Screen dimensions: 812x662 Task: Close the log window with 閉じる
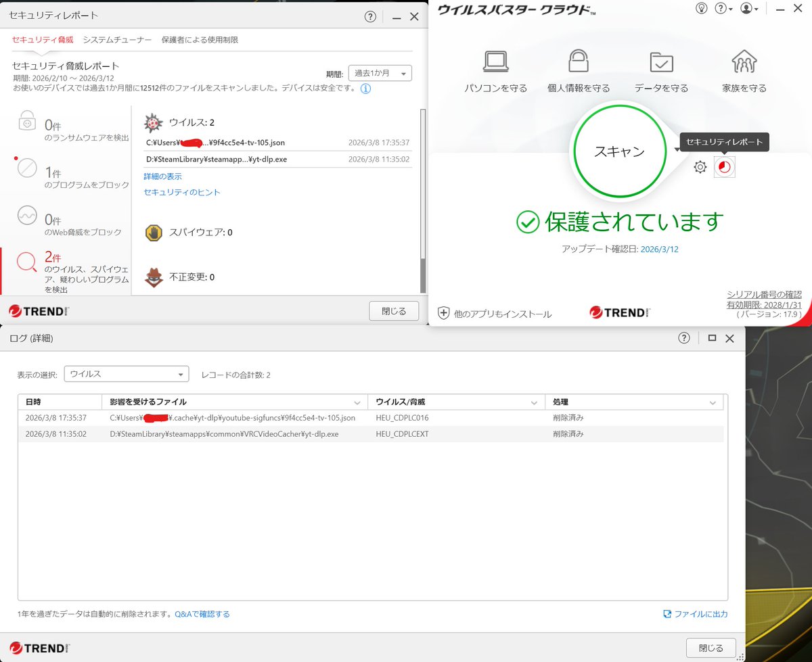coord(710,648)
